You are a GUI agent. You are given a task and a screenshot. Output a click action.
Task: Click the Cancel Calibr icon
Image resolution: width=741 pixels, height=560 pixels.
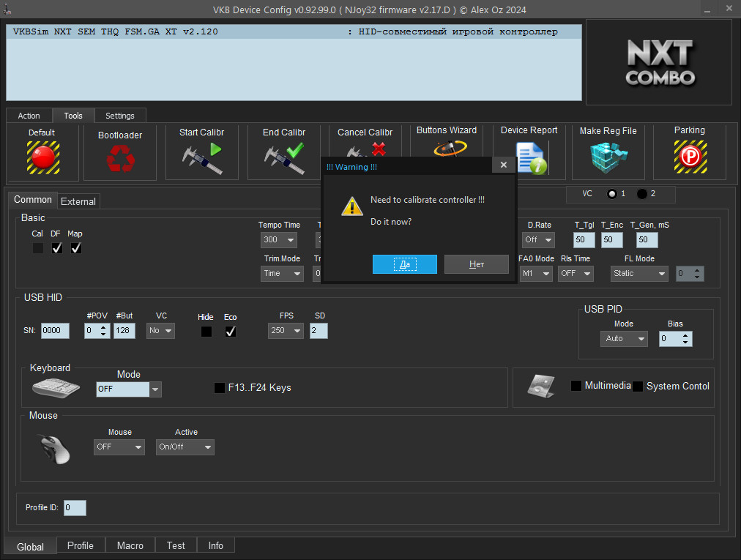pos(367,149)
